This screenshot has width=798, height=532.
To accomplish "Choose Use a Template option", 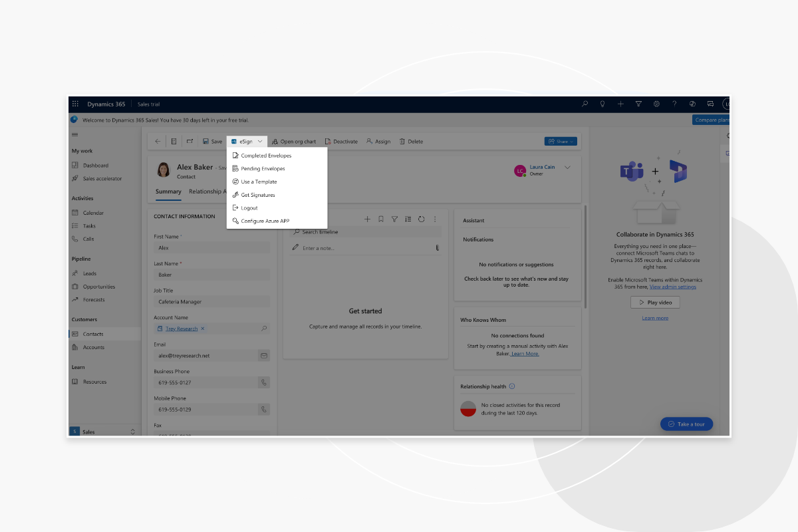I will (x=277, y=182).
